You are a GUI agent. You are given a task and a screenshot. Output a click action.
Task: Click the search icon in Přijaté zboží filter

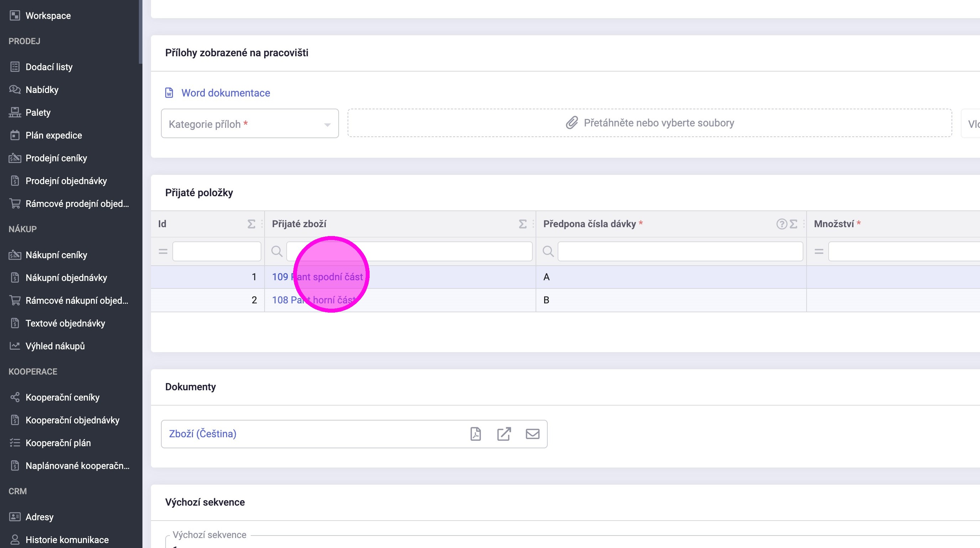click(277, 251)
